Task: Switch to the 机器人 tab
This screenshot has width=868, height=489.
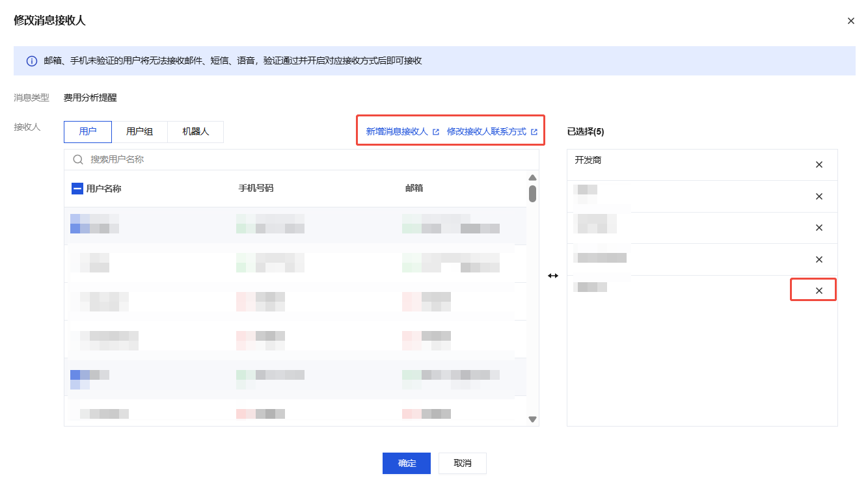Action: pyautogui.click(x=196, y=131)
